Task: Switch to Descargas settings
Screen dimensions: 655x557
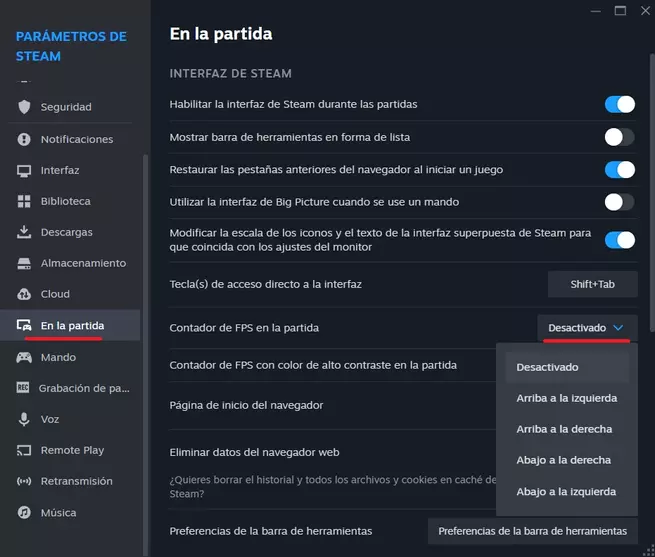Action: point(70,232)
